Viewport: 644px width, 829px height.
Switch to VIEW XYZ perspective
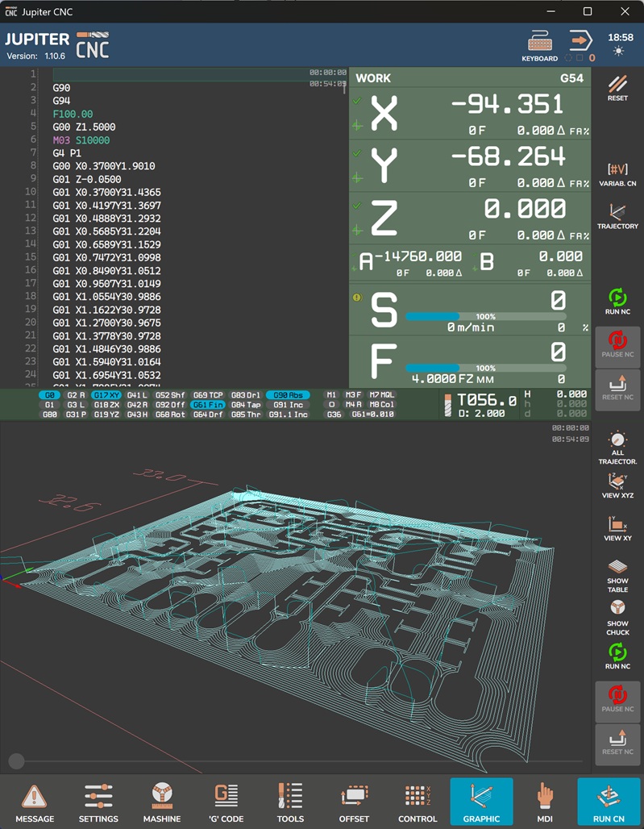(x=617, y=486)
